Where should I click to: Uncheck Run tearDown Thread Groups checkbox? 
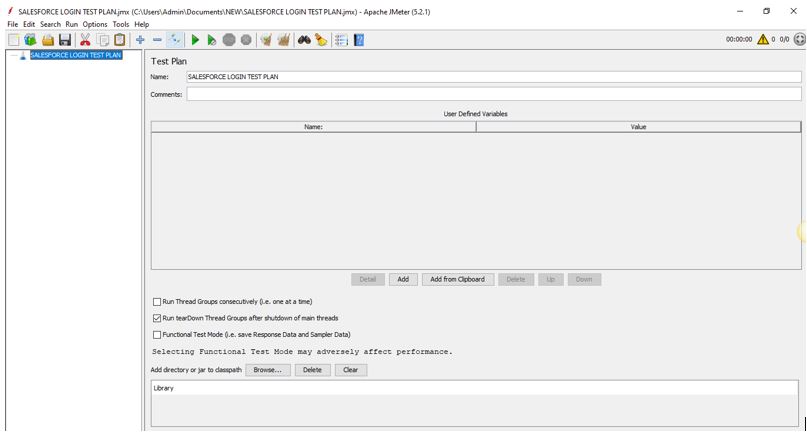coord(157,318)
